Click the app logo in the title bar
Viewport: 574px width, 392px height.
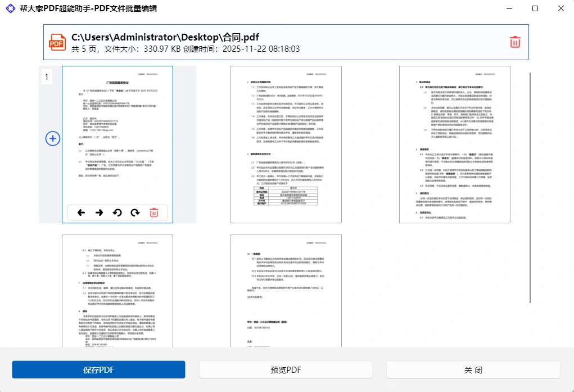point(10,8)
